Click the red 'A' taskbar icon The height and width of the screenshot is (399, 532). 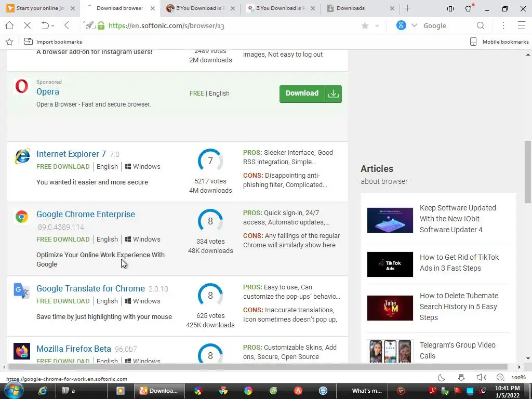pos(298,391)
